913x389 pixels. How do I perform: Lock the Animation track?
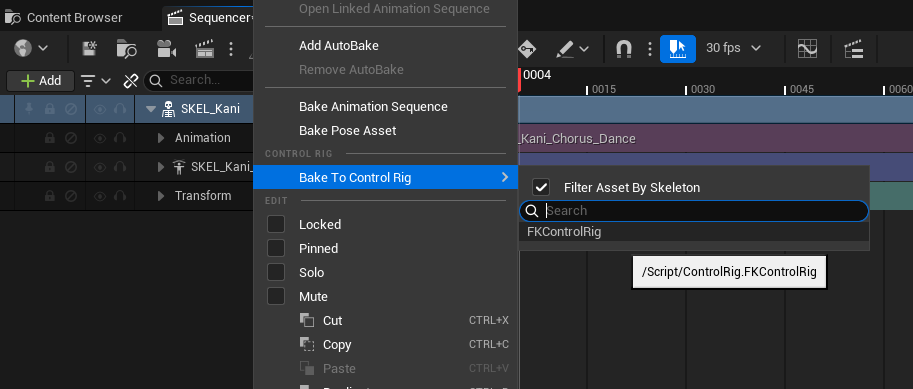50,138
